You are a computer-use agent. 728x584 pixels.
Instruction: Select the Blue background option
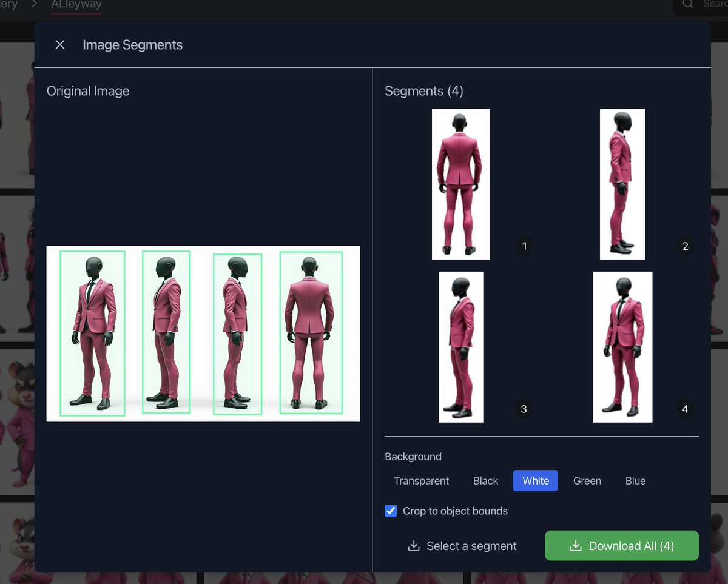pyautogui.click(x=635, y=480)
